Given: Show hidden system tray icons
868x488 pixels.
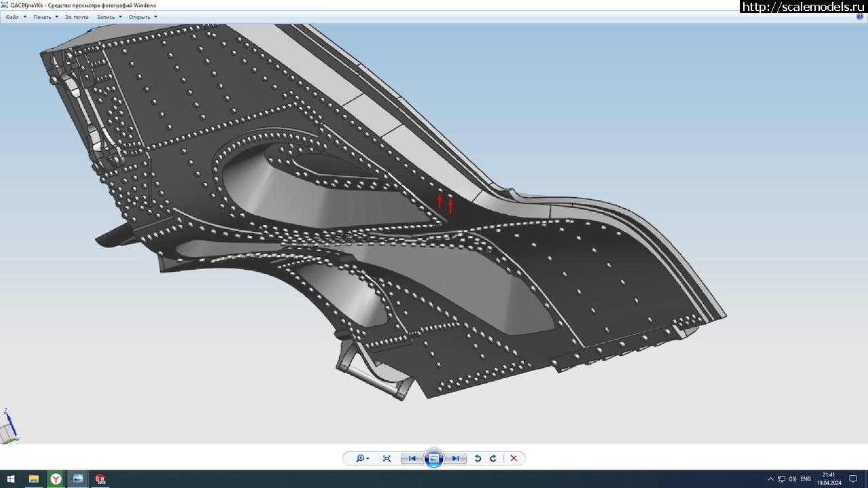Looking at the screenshot, I should click(x=770, y=479).
